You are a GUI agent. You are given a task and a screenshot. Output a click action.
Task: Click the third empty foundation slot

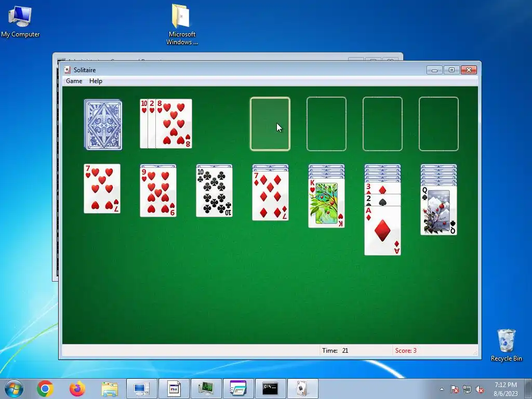[382, 124]
